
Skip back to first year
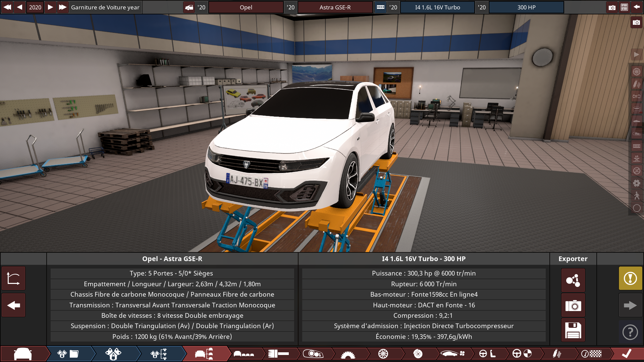[7, 7]
